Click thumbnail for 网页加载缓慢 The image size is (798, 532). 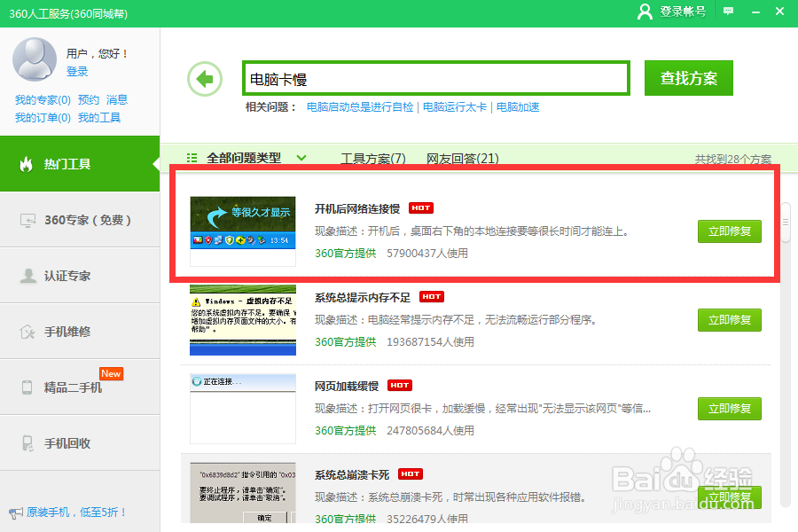243,408
